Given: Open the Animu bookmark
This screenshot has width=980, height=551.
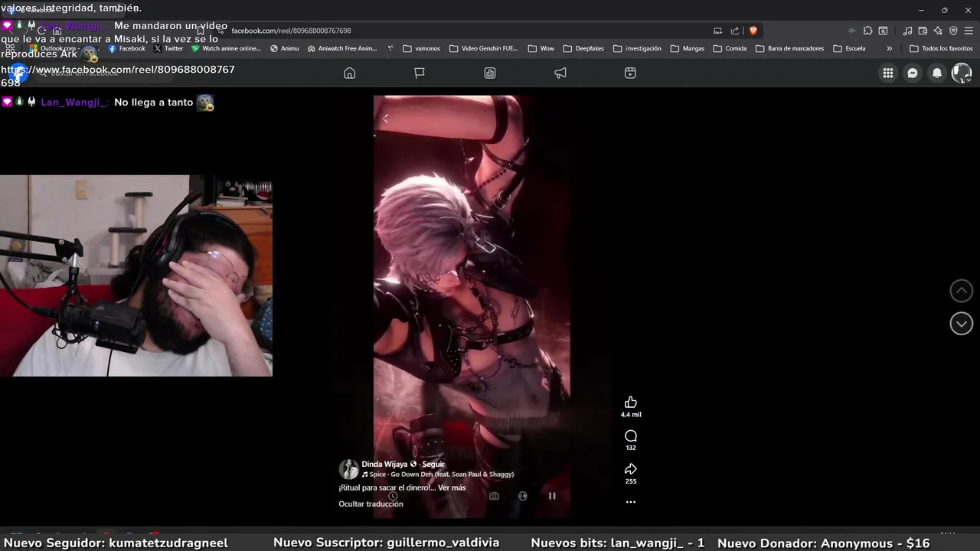Looking at the screenshot, I should coord(284,48).
